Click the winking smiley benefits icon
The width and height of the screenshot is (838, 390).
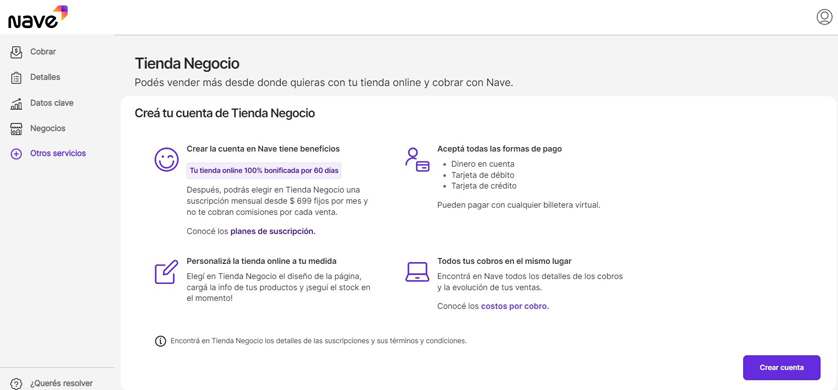coord(166,160)
